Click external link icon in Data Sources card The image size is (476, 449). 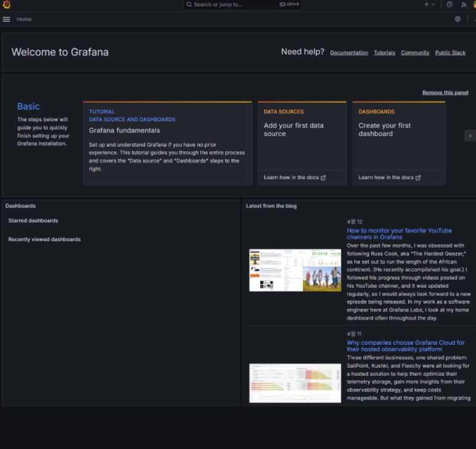323,177
